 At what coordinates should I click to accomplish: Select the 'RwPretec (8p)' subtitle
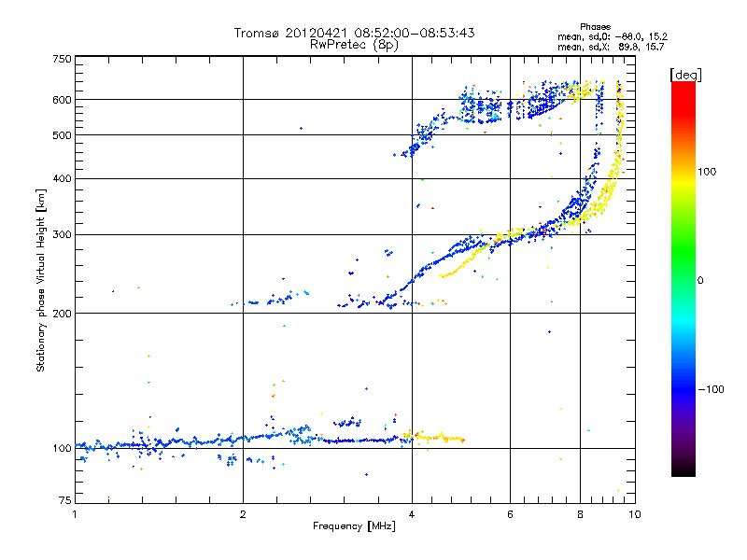(x=354, y=45)
